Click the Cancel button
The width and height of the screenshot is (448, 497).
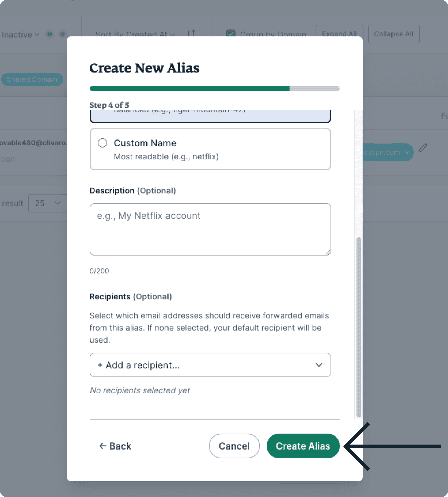click(234, 446)
